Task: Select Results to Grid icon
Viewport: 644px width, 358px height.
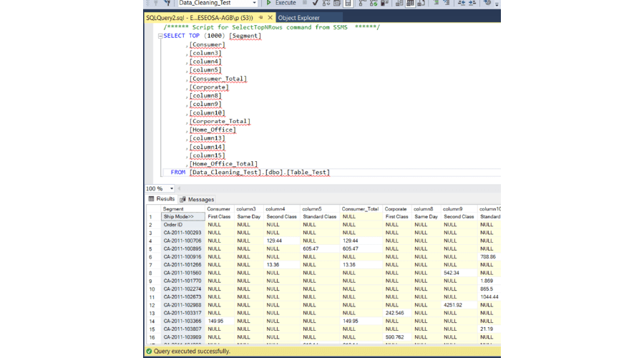Action: point(410,2)
